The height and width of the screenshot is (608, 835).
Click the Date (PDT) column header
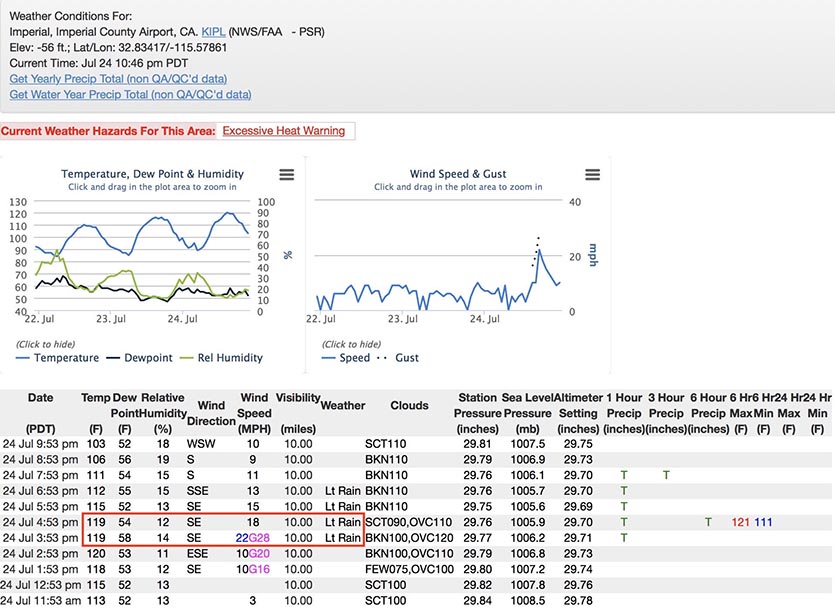pyautogui.click(x=40, y=413)
